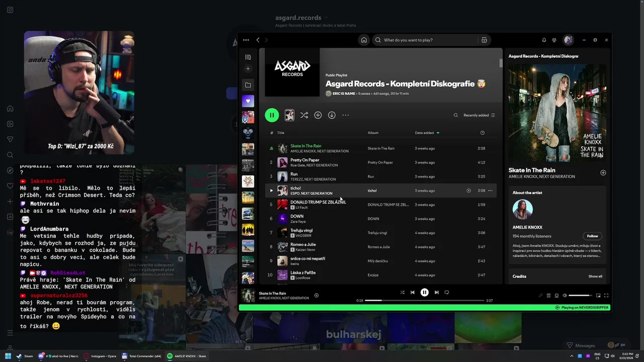
Task: Select track Romeo a Julie
Action: pyautogui.click(x=303, y=244)
